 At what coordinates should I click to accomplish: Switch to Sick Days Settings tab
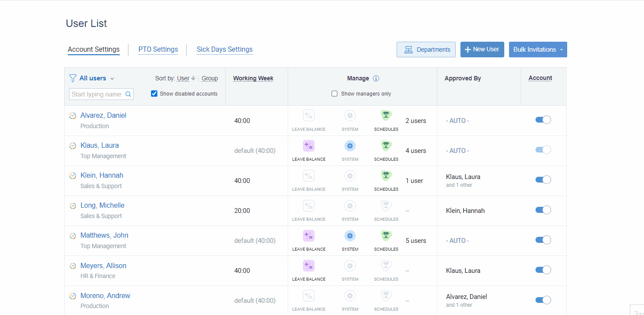click(224, 50)
